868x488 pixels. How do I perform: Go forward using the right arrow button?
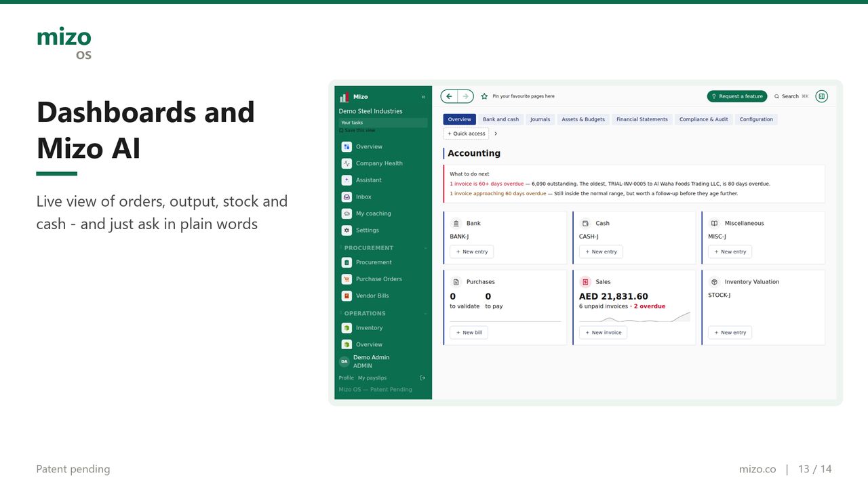[466, 96]
